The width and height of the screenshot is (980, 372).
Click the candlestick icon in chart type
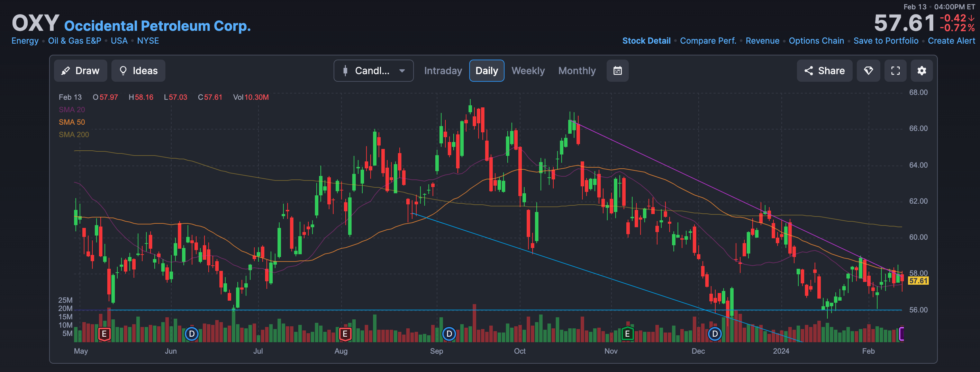pyautogui.click(x=345, y=70)
